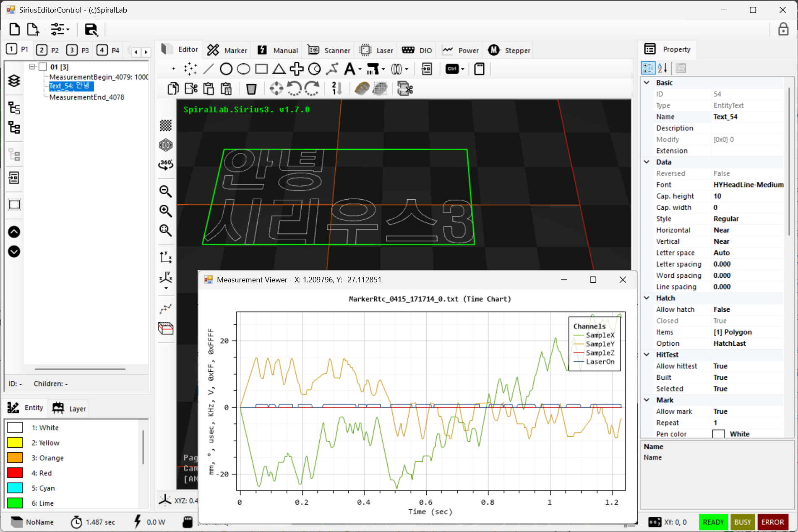
Task: Select the Yellow pen color swatch
Action: (x=15, y=443)
